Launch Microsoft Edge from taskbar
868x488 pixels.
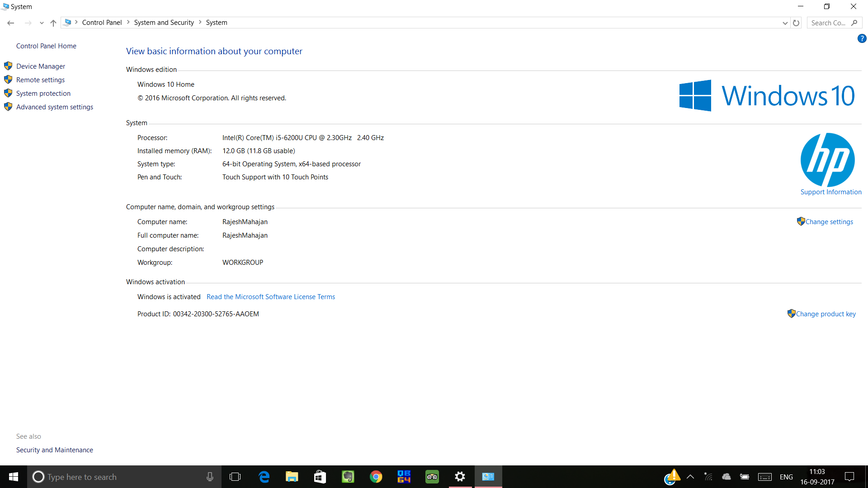coord(264,477)
